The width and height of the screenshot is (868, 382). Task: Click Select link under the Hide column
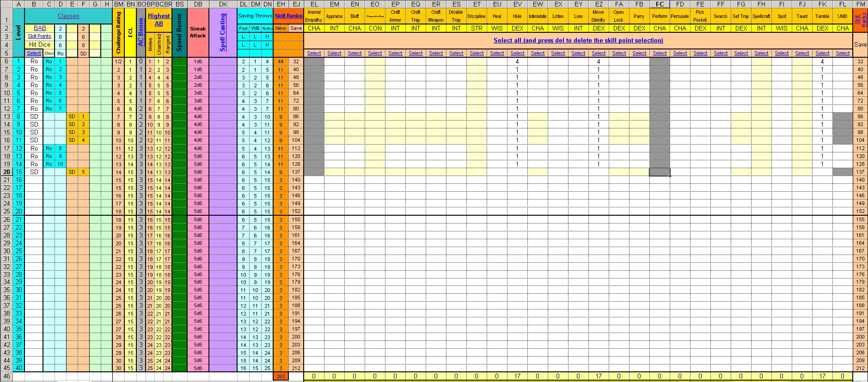(x=517, y=54)
